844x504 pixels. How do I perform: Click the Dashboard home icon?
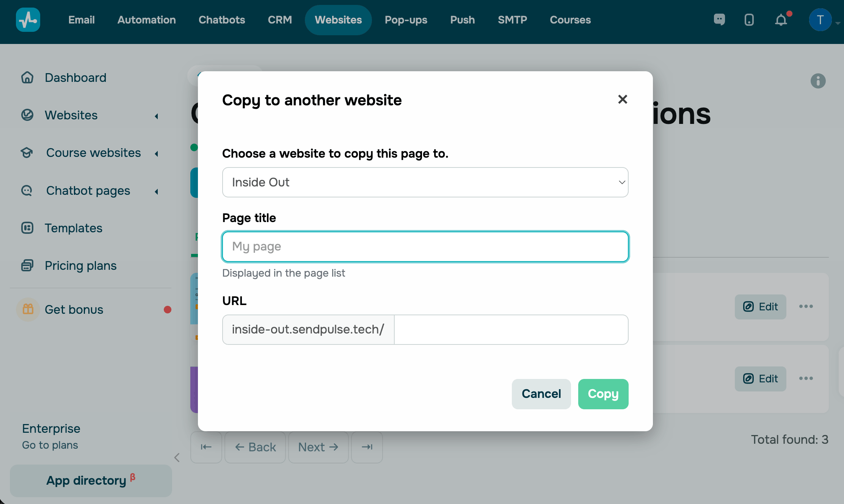[x=27, y=78]
